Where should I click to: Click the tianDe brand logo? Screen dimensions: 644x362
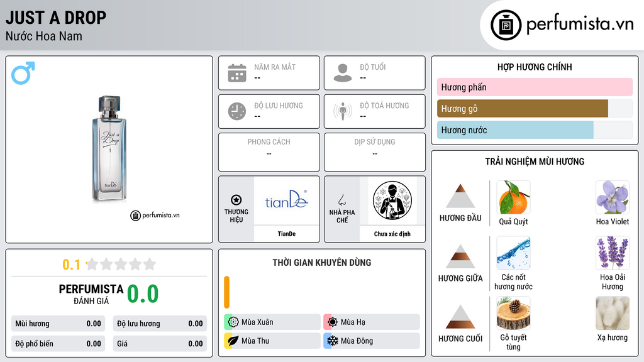click(x=287, y=199)
